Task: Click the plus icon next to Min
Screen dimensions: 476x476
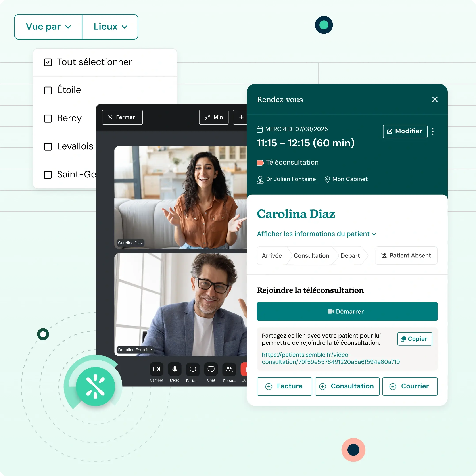Action: 241,117
